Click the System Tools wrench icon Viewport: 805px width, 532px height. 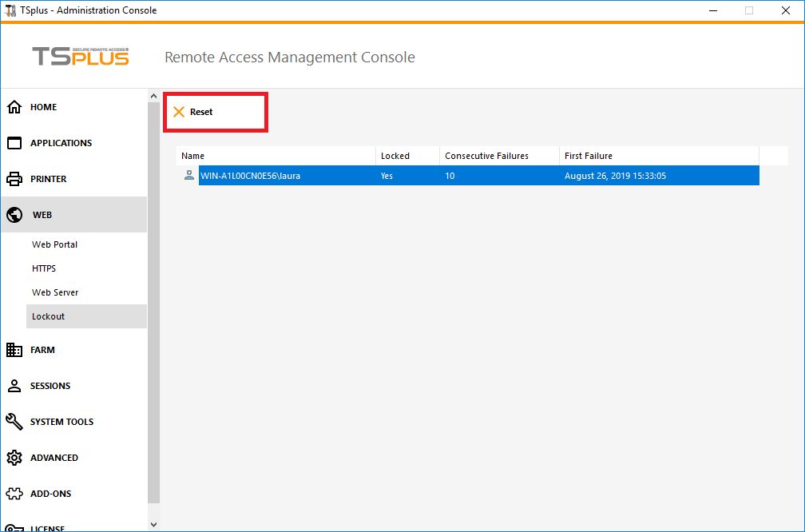click(14, 422)
